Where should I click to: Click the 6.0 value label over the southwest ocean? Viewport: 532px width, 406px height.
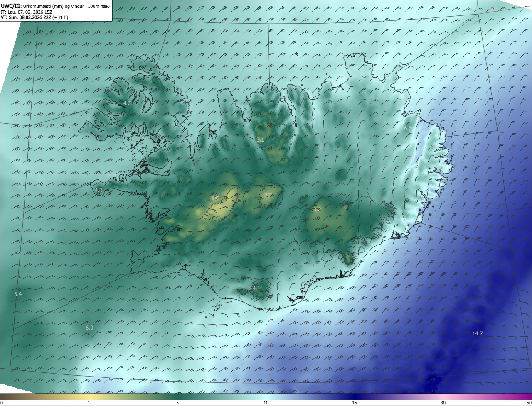point(89,328)
